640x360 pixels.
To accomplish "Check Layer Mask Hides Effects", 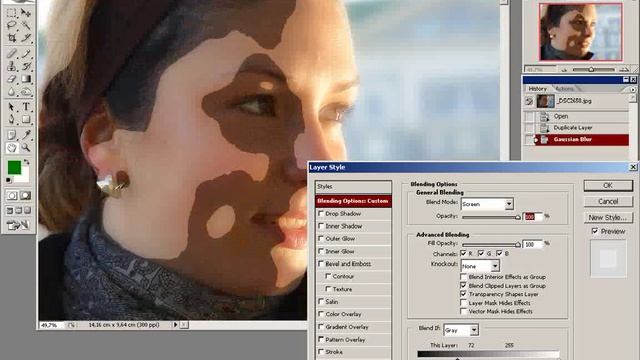I will click(463, 303).
